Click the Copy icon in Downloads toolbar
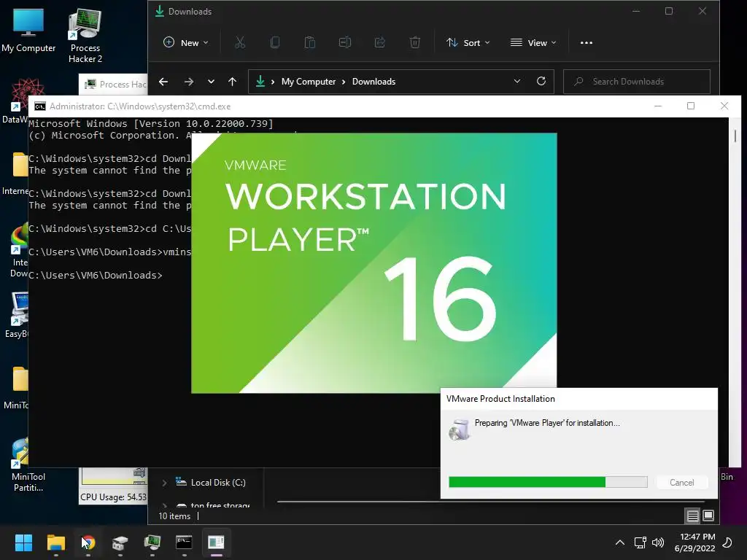This screenshot has height=560, width=747. tap(275, 42)
